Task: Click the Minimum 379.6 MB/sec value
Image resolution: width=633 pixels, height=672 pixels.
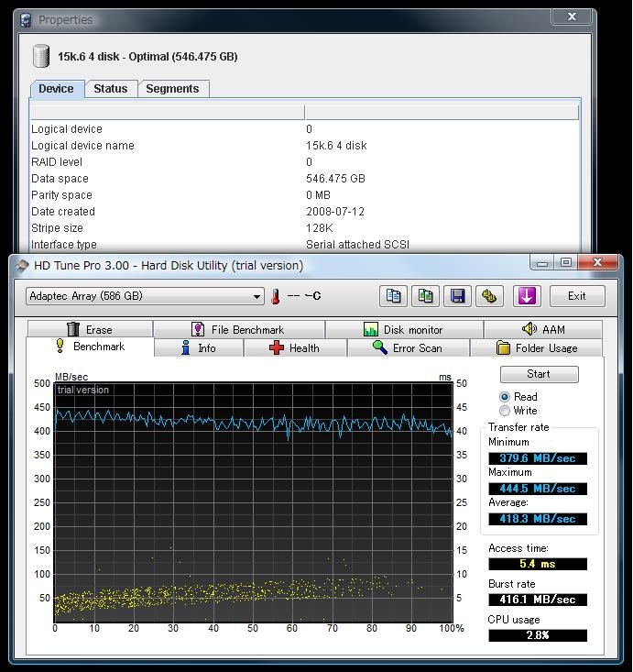Action: click(x=538, y=458)
